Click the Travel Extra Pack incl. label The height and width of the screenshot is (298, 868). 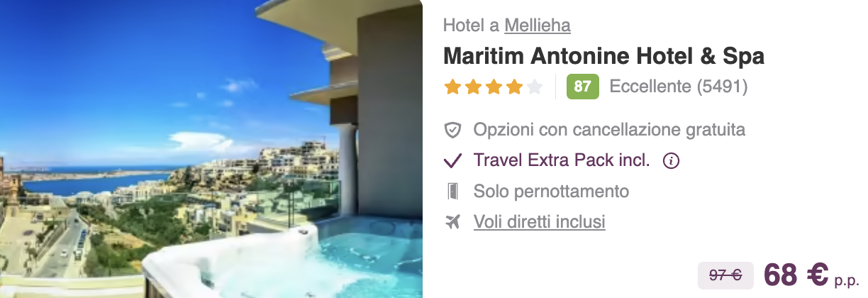[x=562, y=161]
